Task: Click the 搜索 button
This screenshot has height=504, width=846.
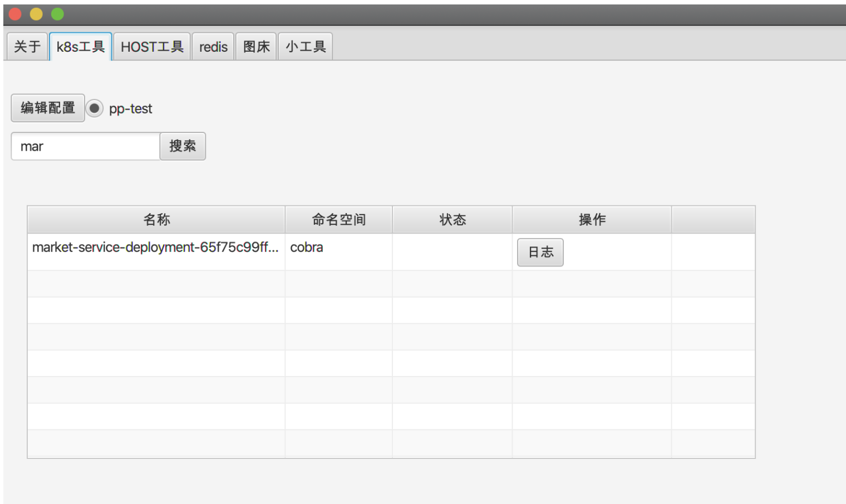Action: click(183, 146)
